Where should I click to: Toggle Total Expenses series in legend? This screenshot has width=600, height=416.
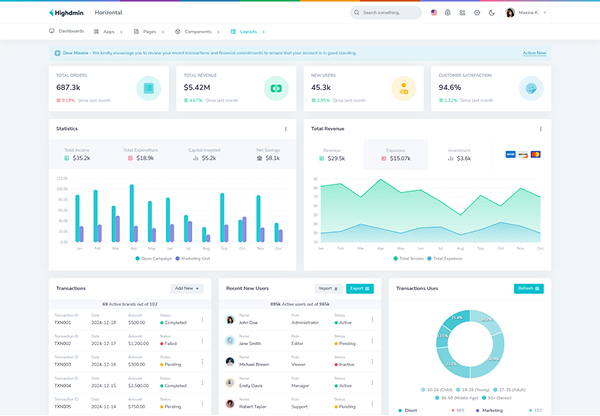point(445,259)
